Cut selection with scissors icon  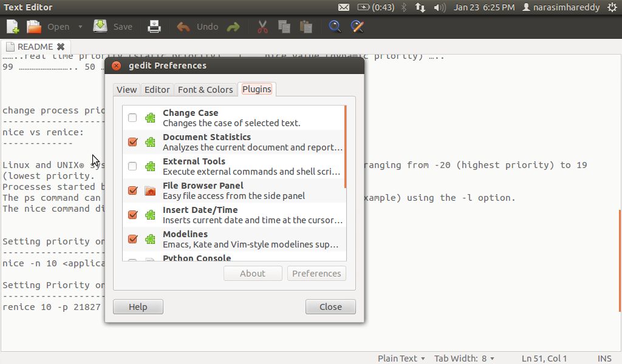tap(262, 27)
